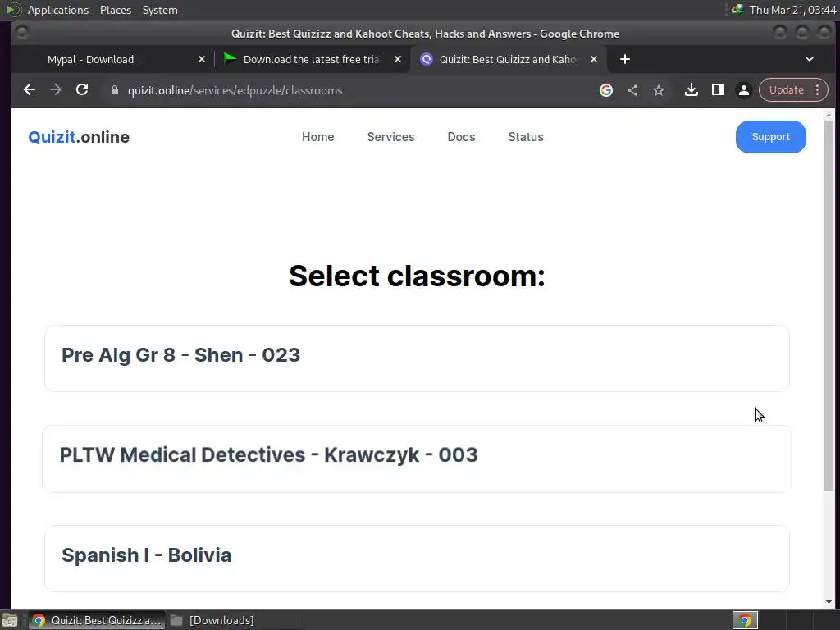840x630 pixels.
Task: Click the page vertical scrollbar thumb
Action: tap(829, 304)
